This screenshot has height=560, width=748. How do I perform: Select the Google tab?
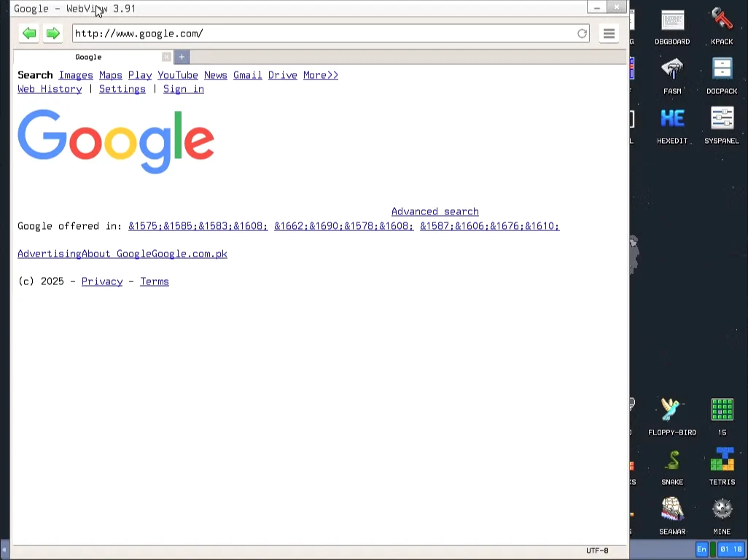[88, 57]
